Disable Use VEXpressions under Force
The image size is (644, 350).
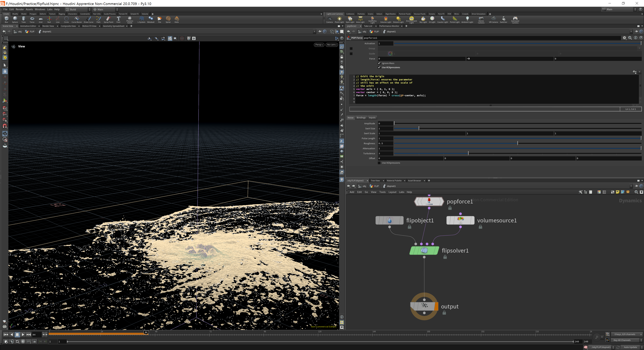coord(379,67)
